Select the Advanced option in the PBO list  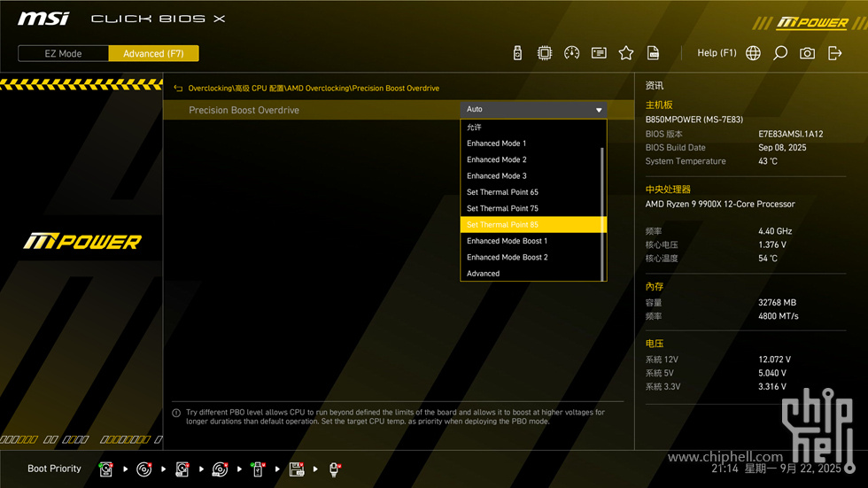click(x=531, y=274)
